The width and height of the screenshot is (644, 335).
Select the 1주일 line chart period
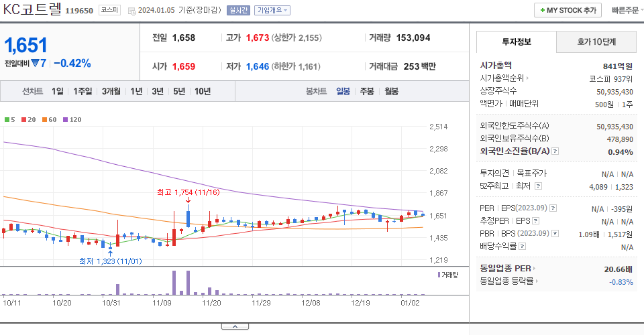(83, 91)
